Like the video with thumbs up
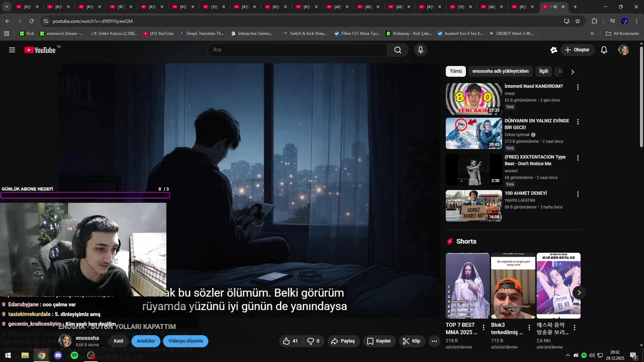Image resolution: width=644 pixels, height=362 pixels. point(291,341)
